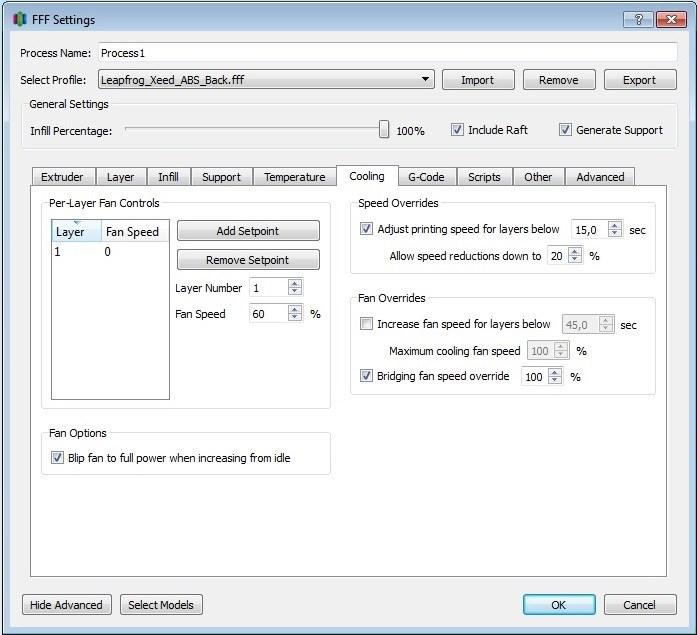Increase Fan Speed percent with up arrow

click(295, 309)
